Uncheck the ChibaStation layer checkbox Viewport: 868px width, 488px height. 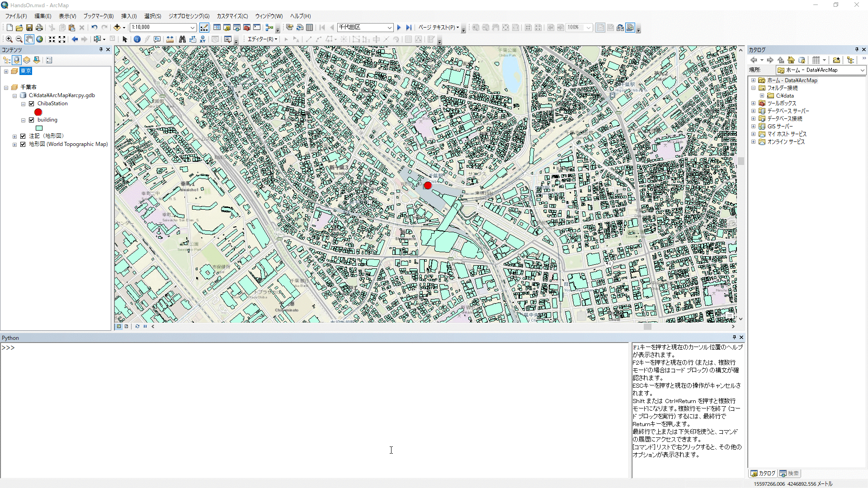pyautogui.click(x=32, y=103)
